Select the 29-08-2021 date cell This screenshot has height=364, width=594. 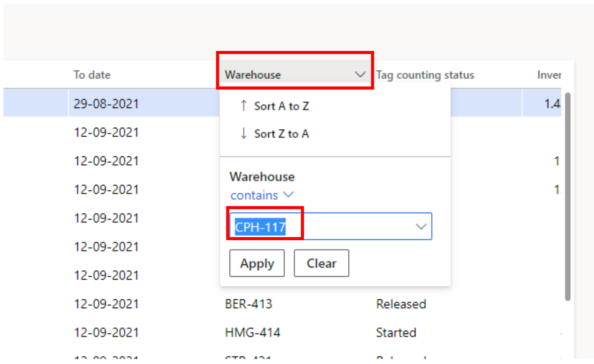pyautogui.click(x=107, y=104)
